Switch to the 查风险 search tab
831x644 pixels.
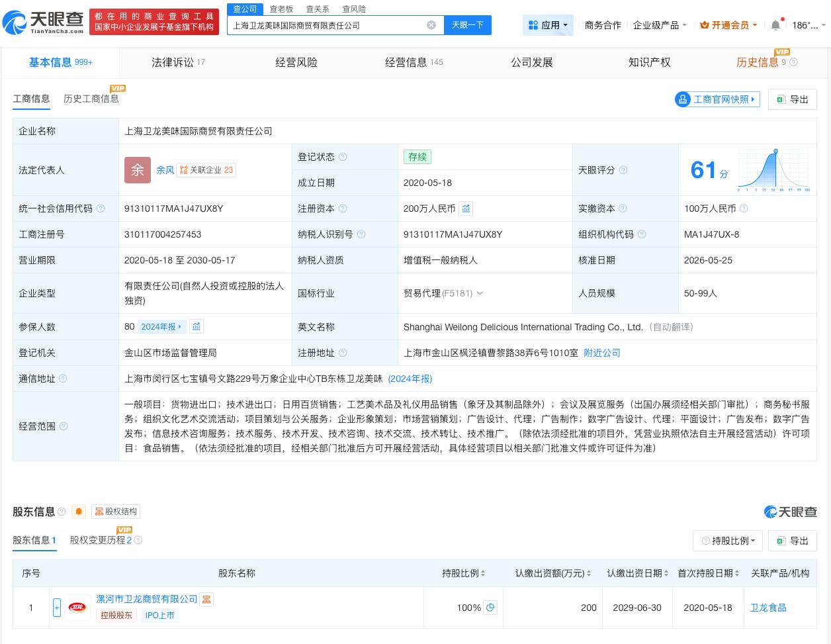(354, 9)
